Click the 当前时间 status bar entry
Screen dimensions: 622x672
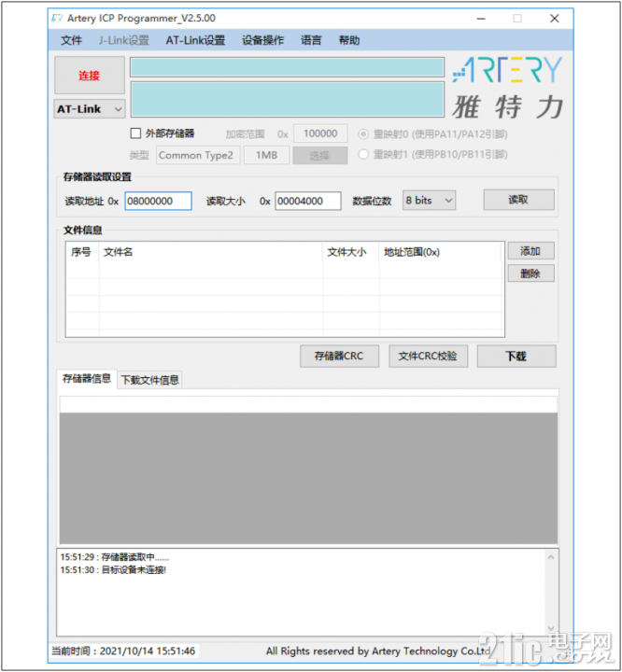[x=123, y=651]
